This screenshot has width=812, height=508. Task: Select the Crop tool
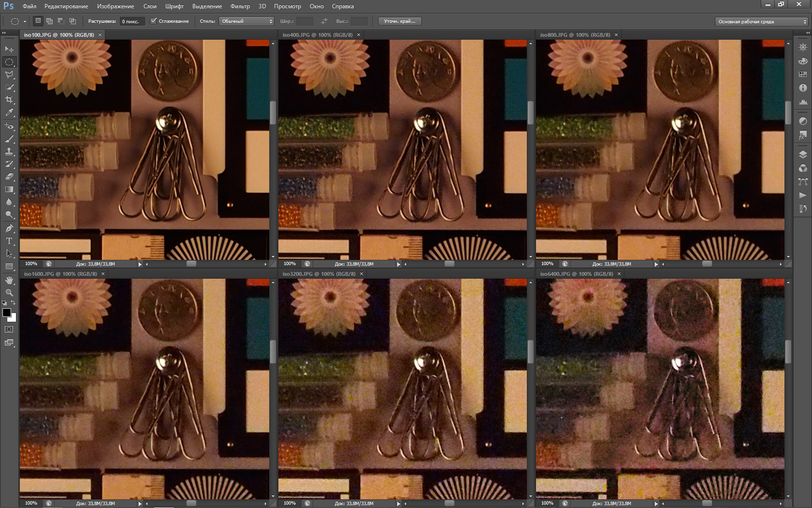pos(9,100)
